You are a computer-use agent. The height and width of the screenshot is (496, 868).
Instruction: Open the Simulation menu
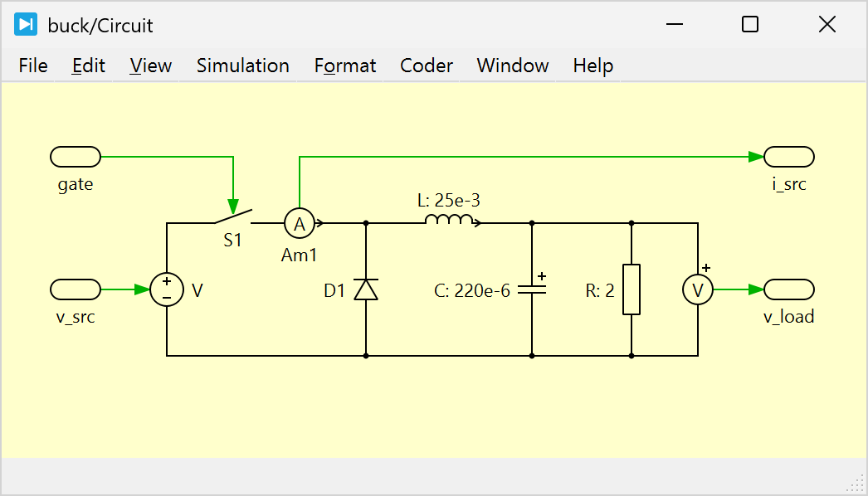242,66
